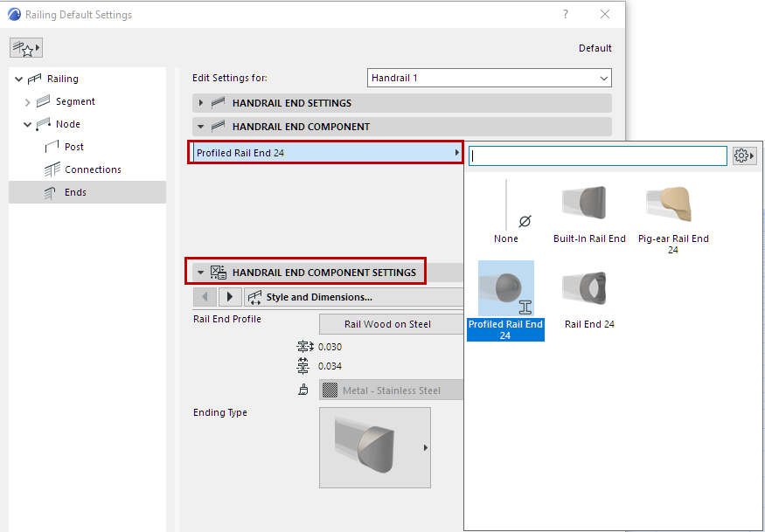765x532 pixels.
Task: Collapse the Railing tree node
Action: click(x=18, y=79)
